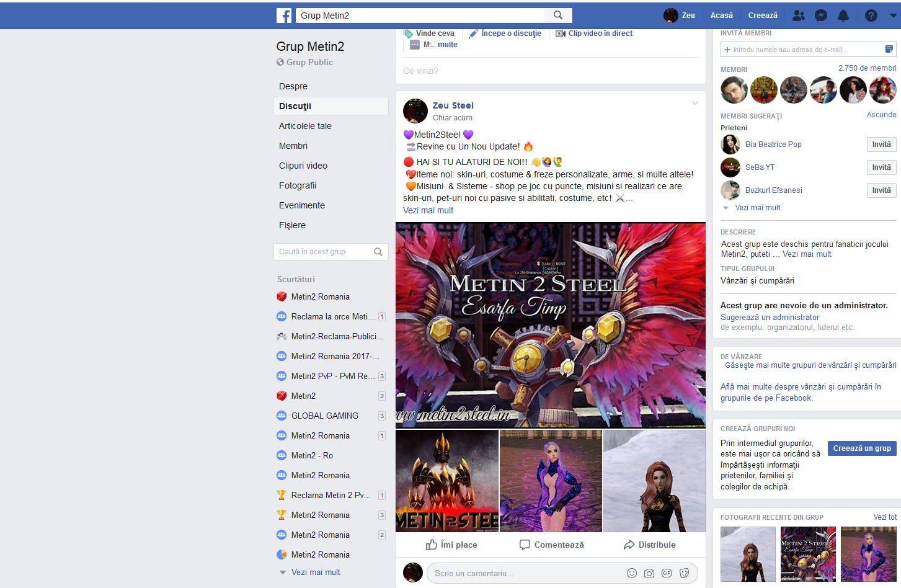
Task: Open the Metin 2 Steel main post image
Action: [551, 325]
